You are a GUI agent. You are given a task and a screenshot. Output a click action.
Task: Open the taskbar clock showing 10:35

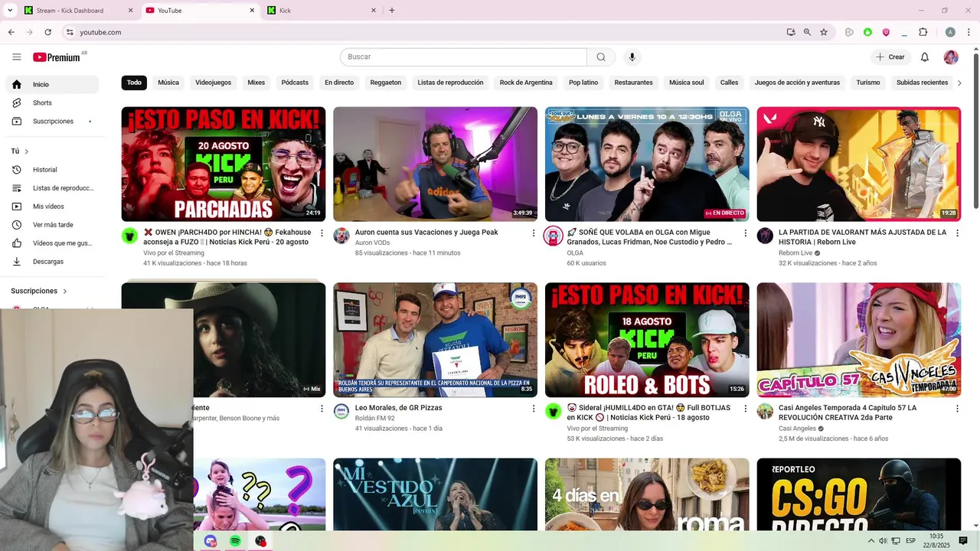point(936,541)
